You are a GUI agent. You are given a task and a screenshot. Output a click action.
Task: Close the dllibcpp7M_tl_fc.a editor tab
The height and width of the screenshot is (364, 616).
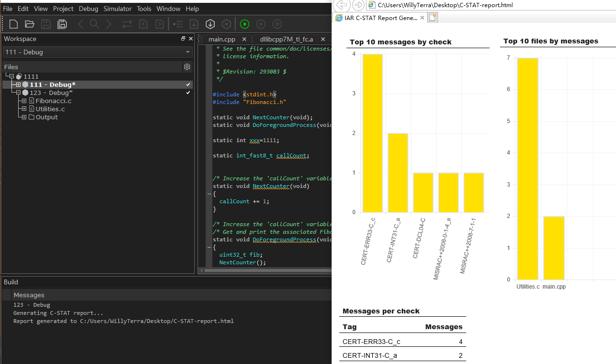click(323, 39)
